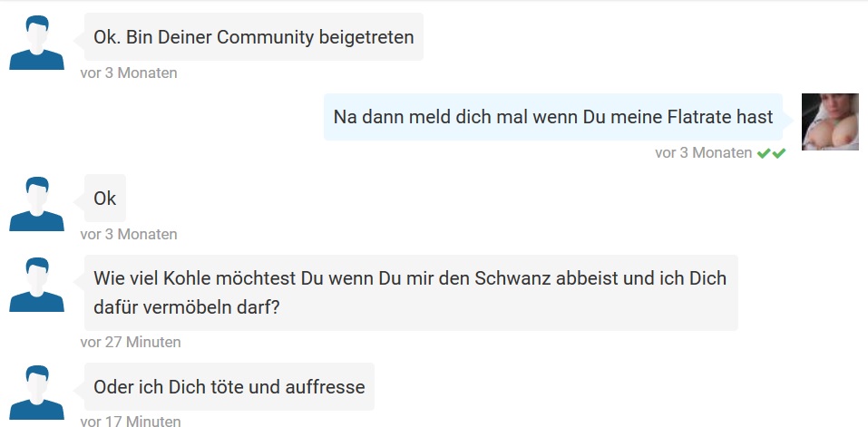This screenshot has height=427, width=868.
Task: Select the "Na dann meld dich mal" outgoing bubble
Action: tap(552, 117)
